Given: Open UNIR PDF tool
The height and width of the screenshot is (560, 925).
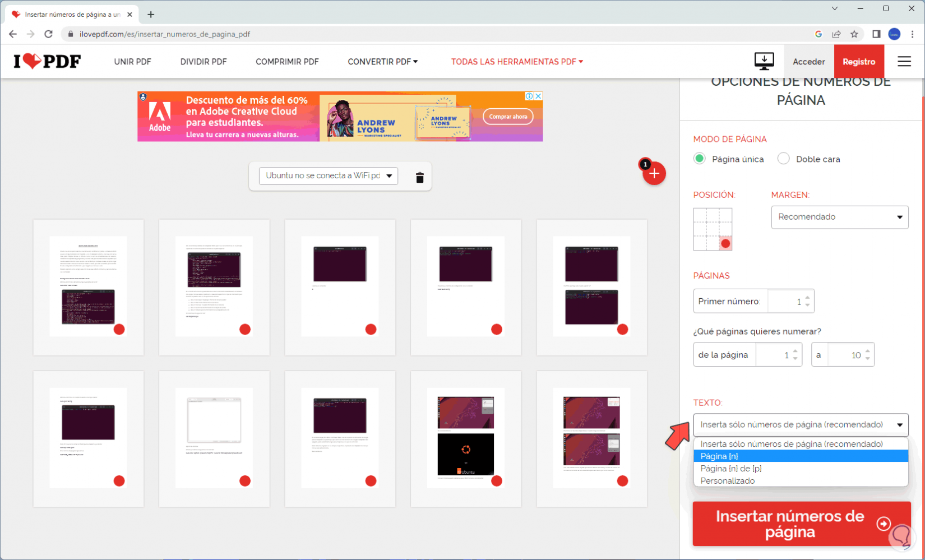Looking at the screenshot, I should tap(132, 62).
